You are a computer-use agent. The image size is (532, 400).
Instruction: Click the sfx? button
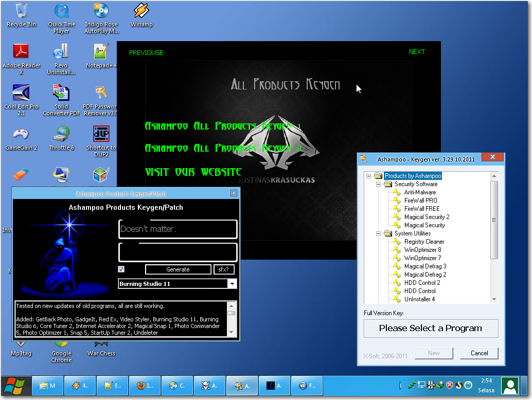point(224,269)
